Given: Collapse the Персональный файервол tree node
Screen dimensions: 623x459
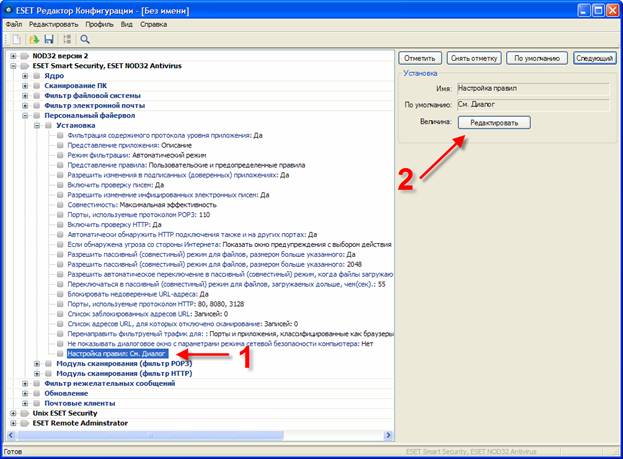Looking at the screenshot, I should point(25,116).
